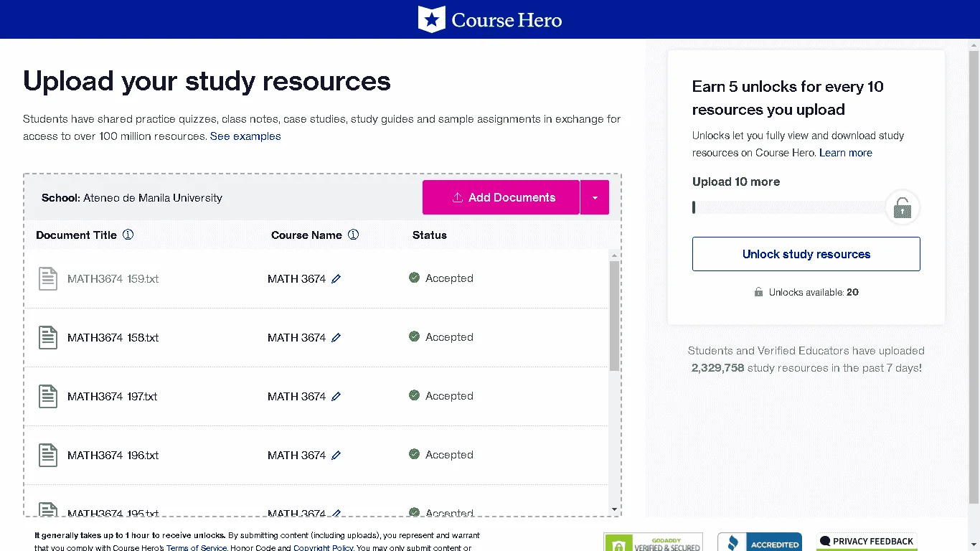Click the MATH 3674 course name for MATH3674 196.txt
The height and width of the screenshot is (551, 980).
[297, 456]
